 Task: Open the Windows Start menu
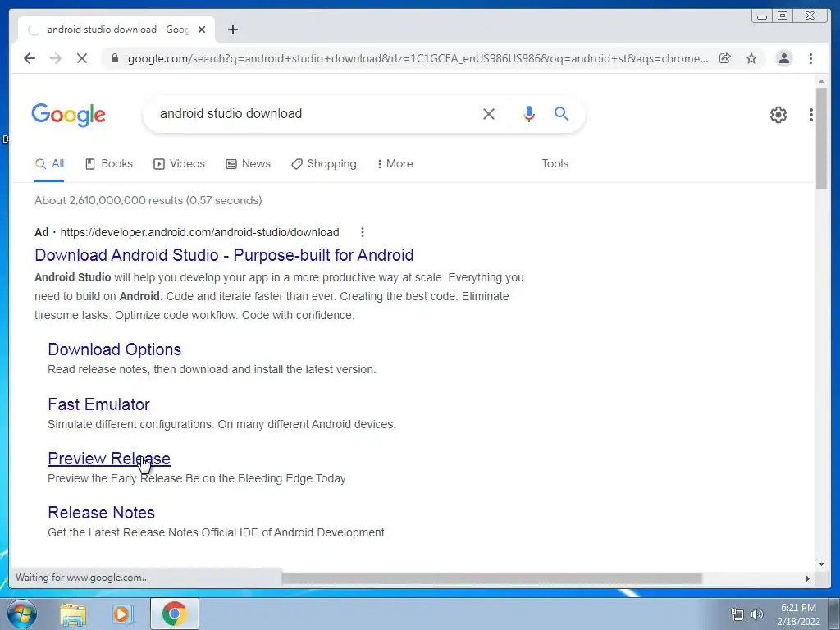pyautogui.click(x=22, y=614)
